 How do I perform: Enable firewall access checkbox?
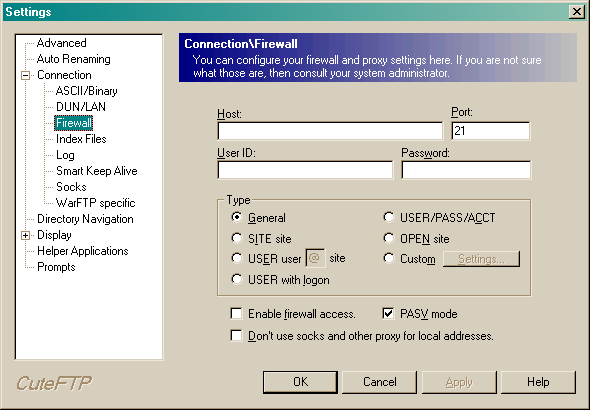[x=236, y=313]
